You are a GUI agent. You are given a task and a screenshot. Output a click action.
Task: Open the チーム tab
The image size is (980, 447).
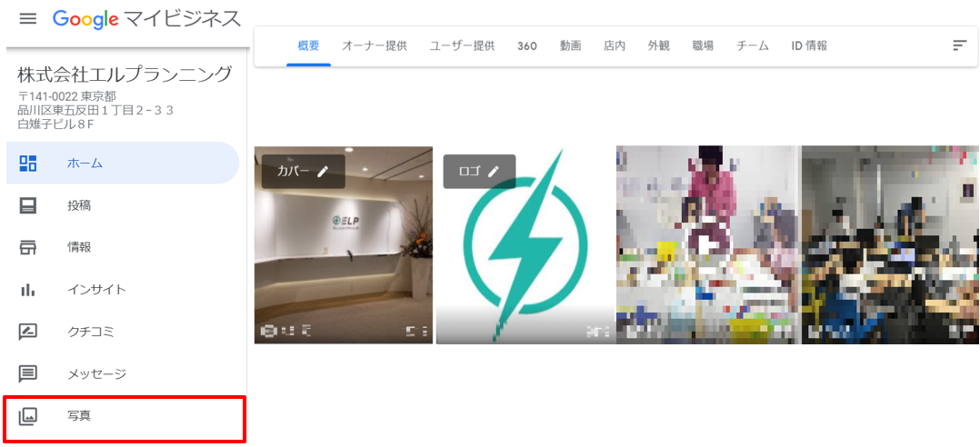tap(753, 45)
